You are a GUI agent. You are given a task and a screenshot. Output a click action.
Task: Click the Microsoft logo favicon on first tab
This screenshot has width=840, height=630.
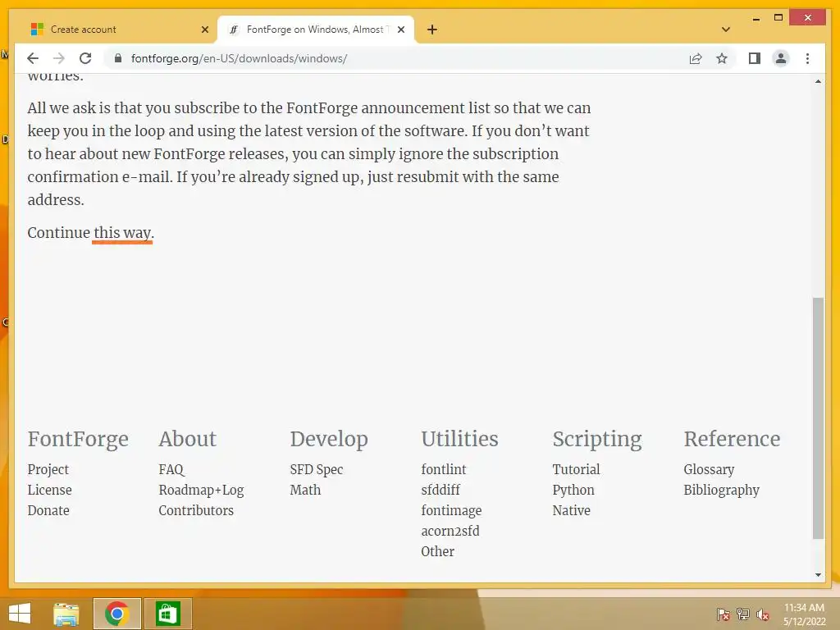(x=37, y=30)
